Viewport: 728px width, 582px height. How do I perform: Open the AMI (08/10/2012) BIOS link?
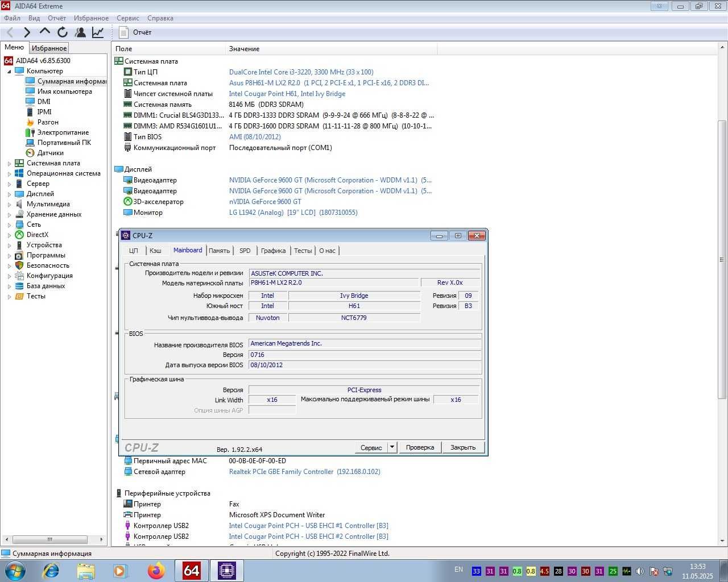[x=255, y=137]
